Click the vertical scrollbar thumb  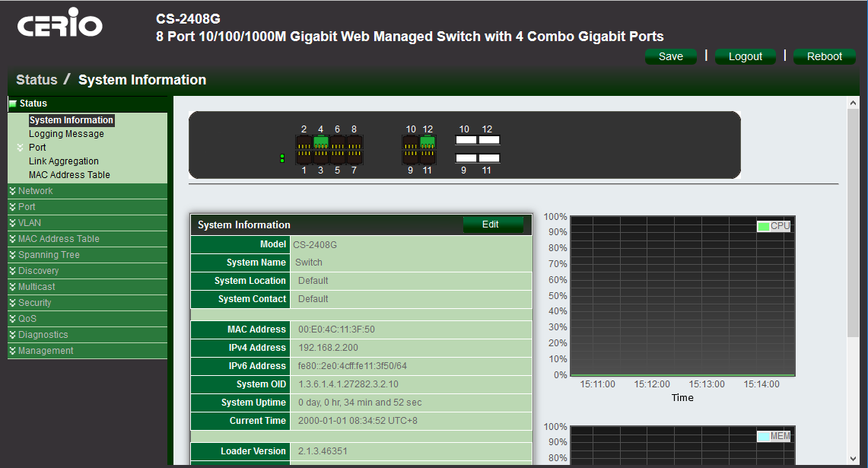tap(853, 223)
